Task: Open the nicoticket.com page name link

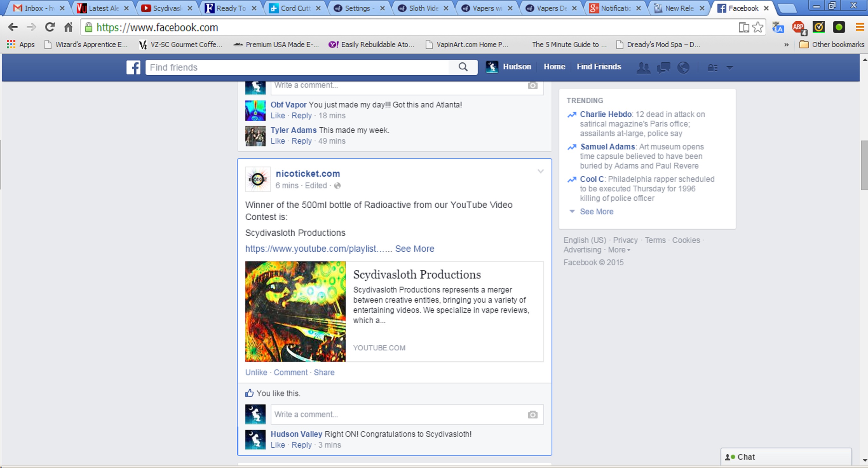Action: 308,174
